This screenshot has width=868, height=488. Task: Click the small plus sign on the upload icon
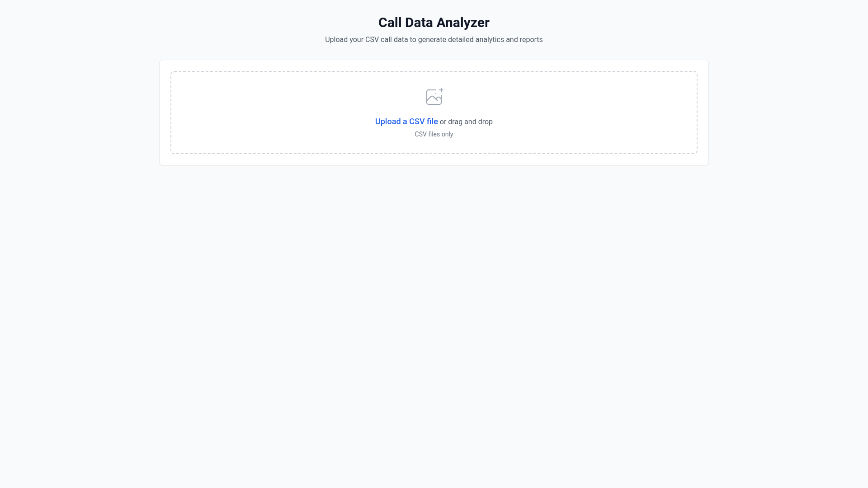coord(441,90)
